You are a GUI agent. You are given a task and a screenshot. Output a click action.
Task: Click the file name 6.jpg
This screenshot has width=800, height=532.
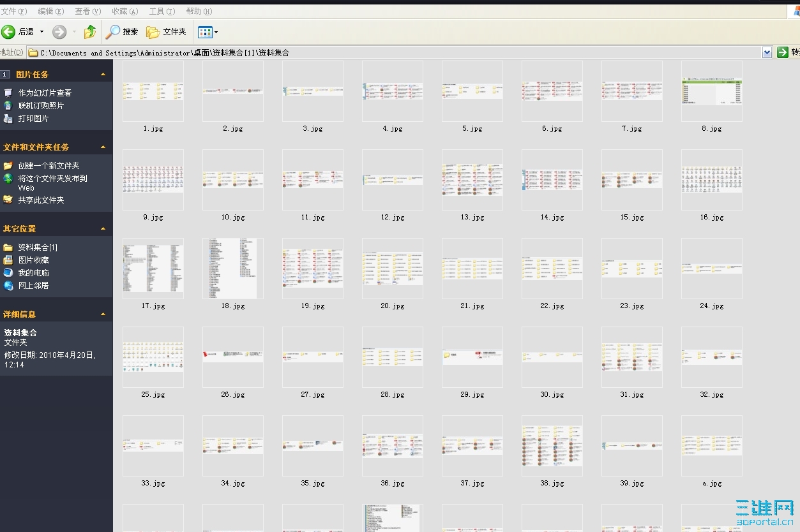(x=552, y=129)
